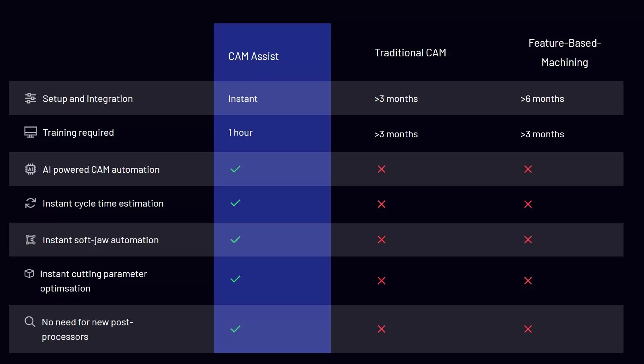Click the green checkmark in the post-processors row
Image resolution: width=644 pixels, height=364 pixels.
235,329
